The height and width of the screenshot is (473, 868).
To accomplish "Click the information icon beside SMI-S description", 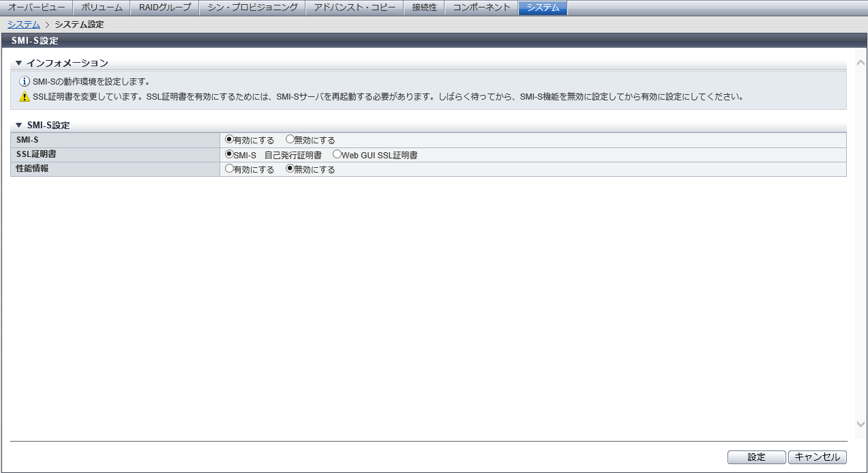I will click(x=25, y=81).
